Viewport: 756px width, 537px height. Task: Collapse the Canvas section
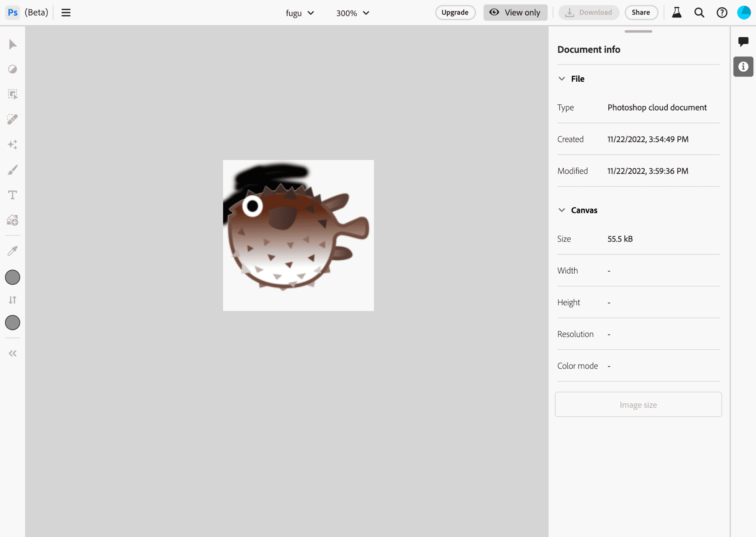coord(561,209)
